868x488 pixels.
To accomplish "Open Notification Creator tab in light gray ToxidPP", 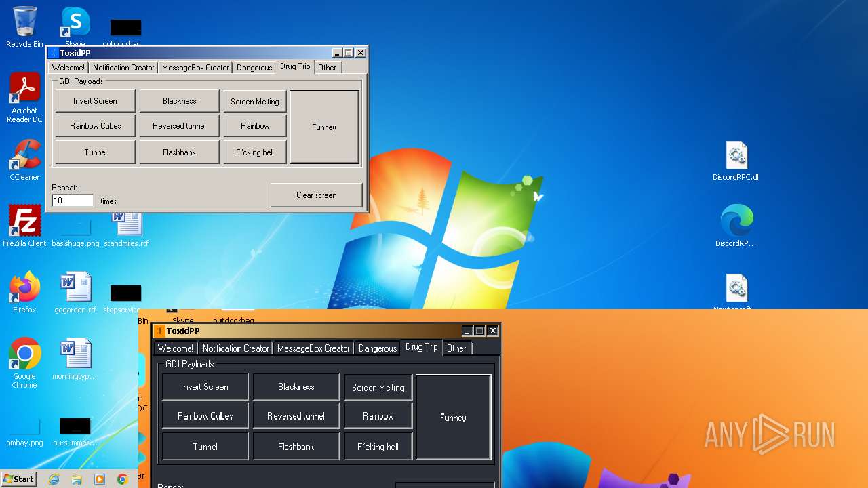I will (x=123, y=67).
